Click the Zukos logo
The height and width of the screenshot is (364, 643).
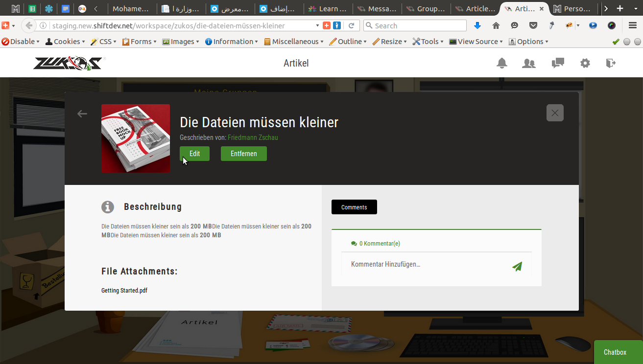coord(68,63)
